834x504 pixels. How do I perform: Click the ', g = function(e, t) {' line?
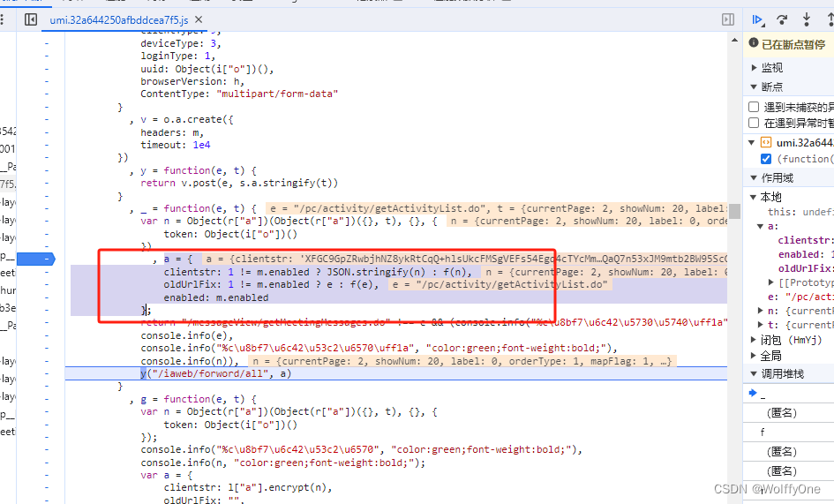[193, 399]
